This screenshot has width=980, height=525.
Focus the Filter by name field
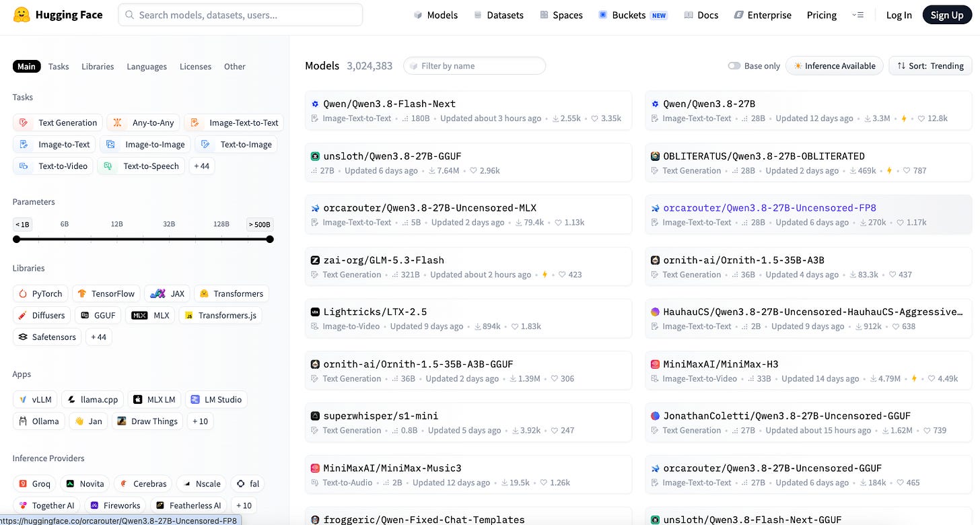tap(475, 66)
